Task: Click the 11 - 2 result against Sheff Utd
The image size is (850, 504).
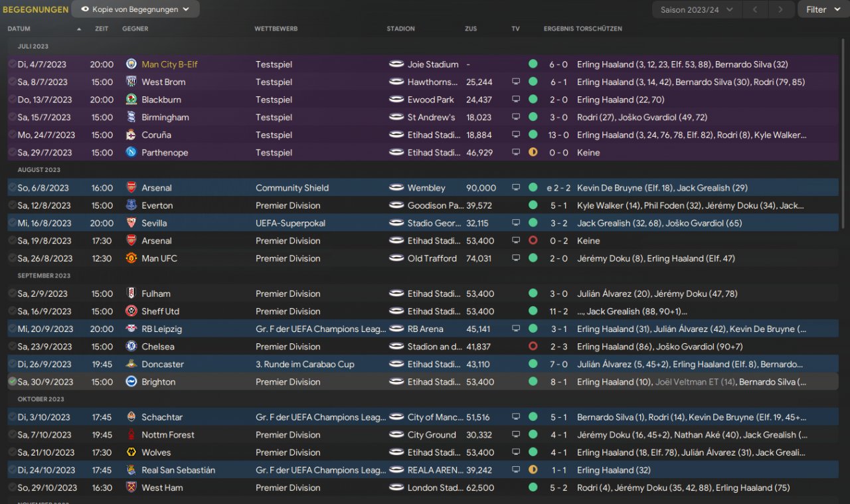Action: [558, 311]
